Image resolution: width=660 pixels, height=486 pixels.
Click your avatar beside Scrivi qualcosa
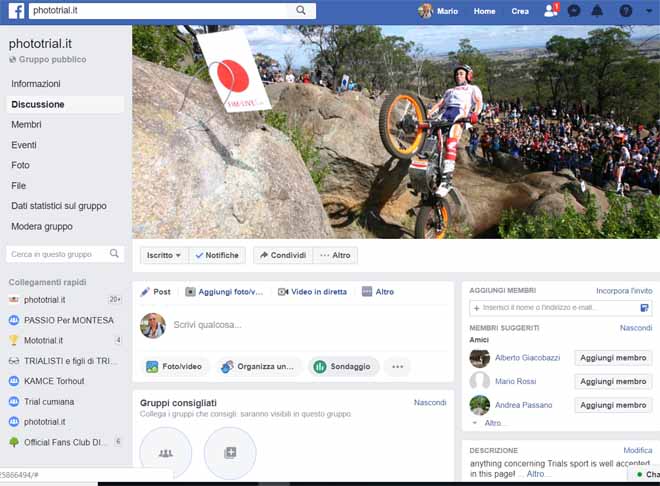pyautogui.click(x=152, y=325)
